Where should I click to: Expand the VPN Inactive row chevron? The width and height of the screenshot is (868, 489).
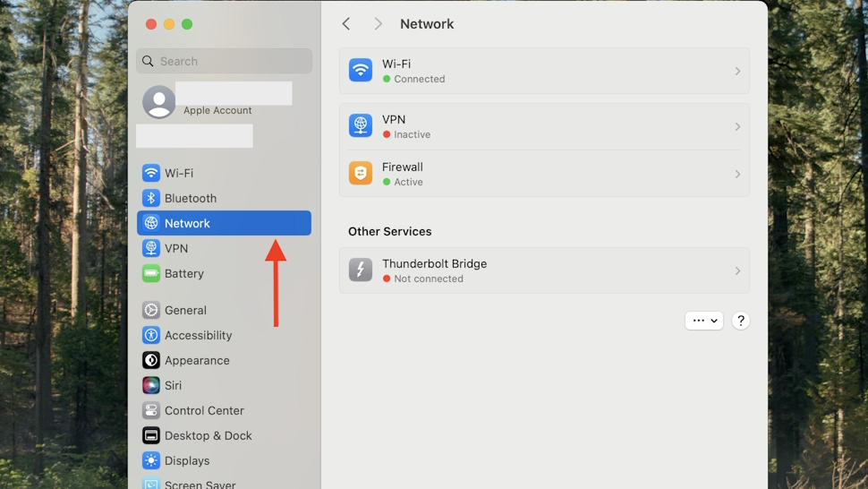pyautogui.click(x=737, y=127)
